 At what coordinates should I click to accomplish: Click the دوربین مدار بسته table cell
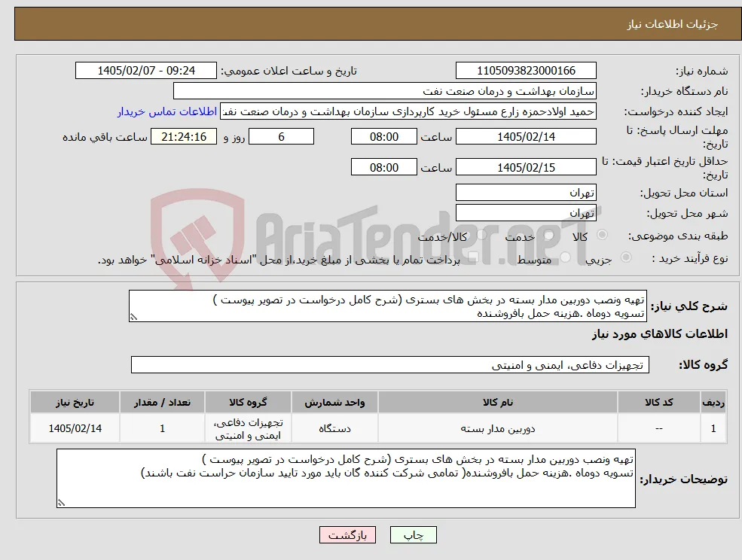tap(498, 428)
